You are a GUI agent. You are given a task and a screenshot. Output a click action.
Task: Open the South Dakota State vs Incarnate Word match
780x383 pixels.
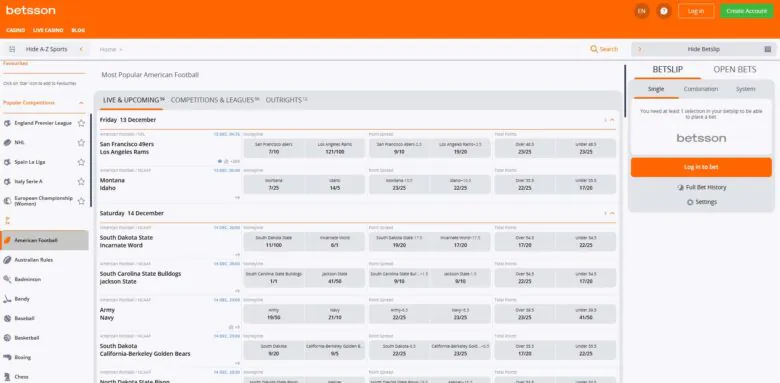click(x=126, y=242)
